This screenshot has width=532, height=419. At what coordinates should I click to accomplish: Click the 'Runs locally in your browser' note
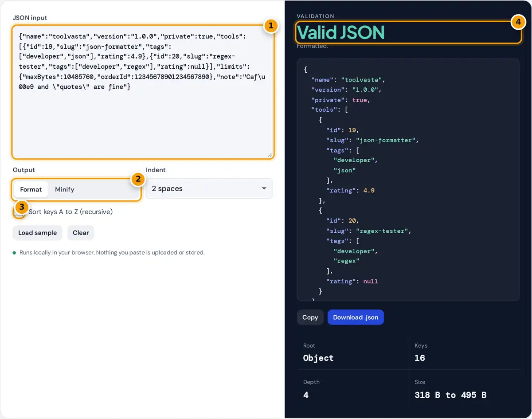pos(112,253)
